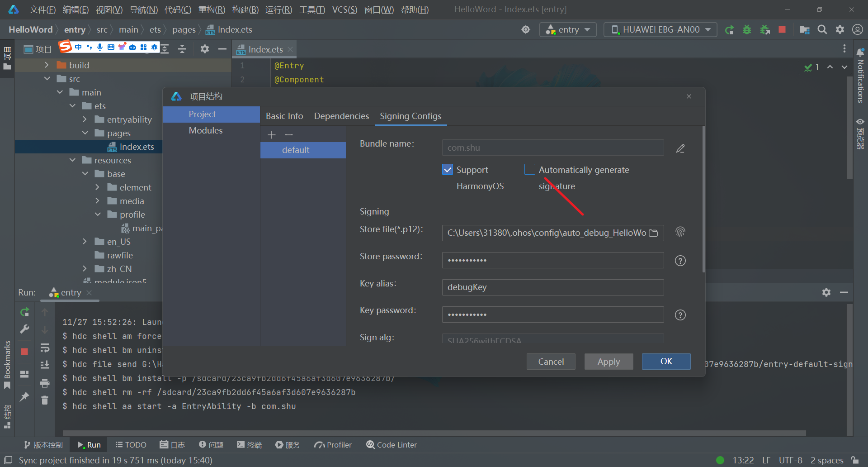Image resolution: width=868 pixels, height=467 pixels.
Task: Open the entry run configuration dropdown
Action: coord(568,30)
